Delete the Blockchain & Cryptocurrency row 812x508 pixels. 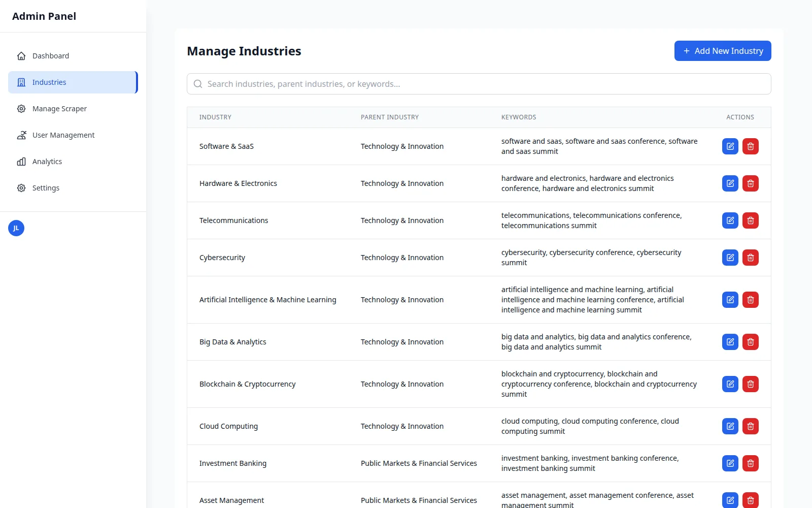(750, 384)
